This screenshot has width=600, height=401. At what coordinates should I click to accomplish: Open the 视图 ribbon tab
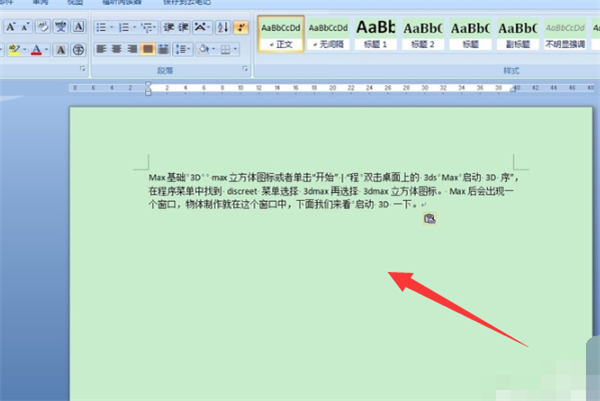(75, 3)
